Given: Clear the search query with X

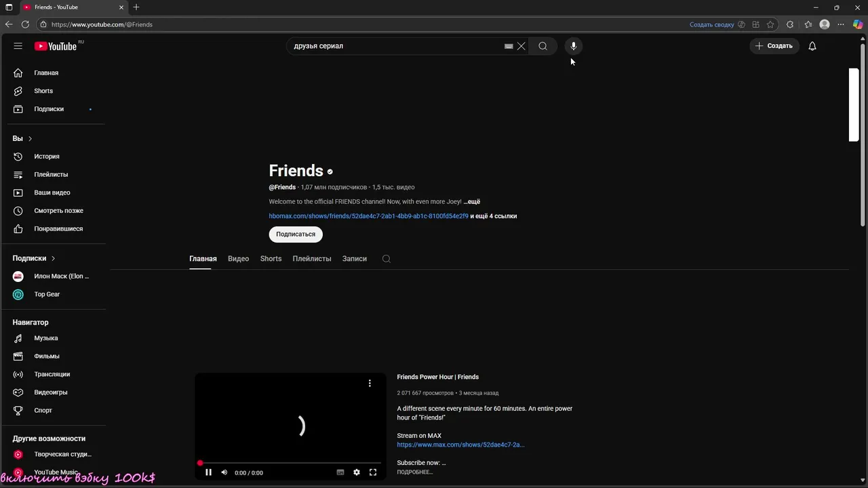Looking at the screenshot, I should [x=521, y=46].
